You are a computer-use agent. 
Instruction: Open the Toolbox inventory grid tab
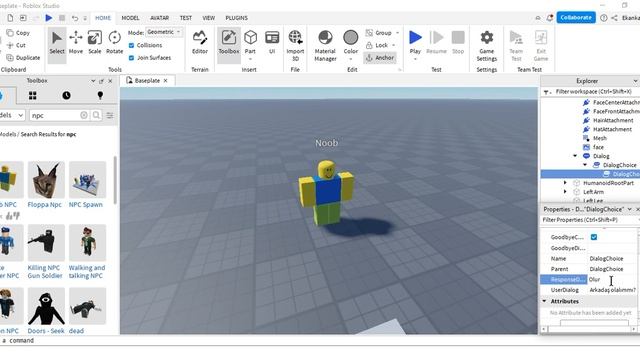33,96
